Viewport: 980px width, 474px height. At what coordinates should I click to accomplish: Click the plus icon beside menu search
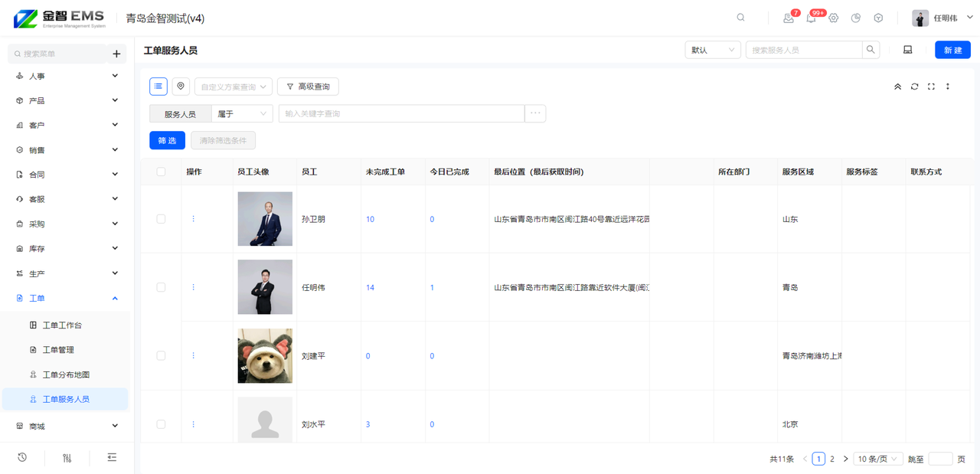[116, 54]
